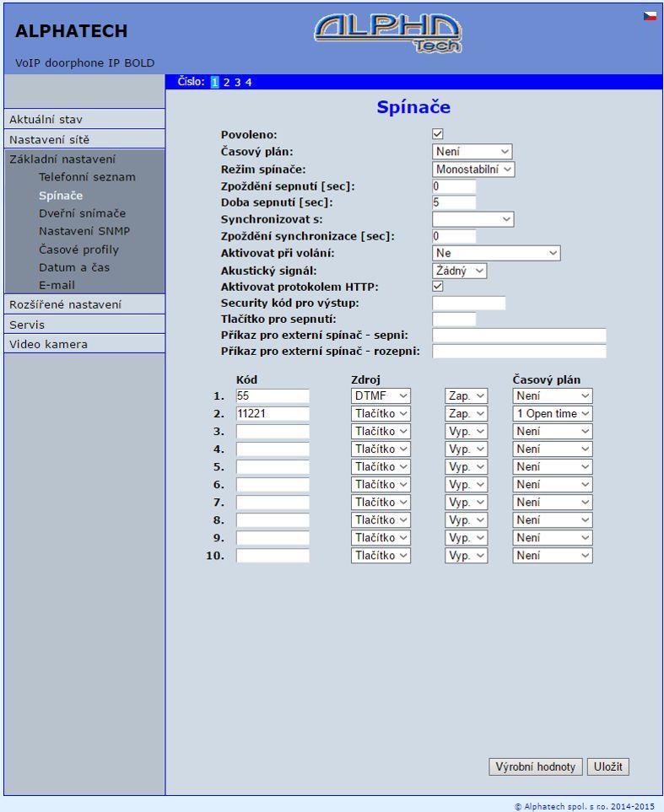Click Tlačítko pro sepnutí field
This screenshot has height=812, width=664.
(454, 320)
